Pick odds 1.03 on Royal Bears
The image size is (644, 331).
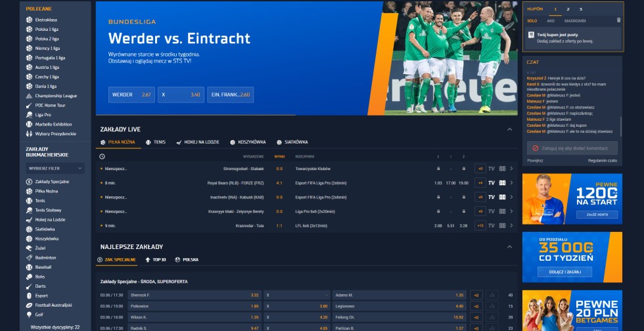pos(438,183)
